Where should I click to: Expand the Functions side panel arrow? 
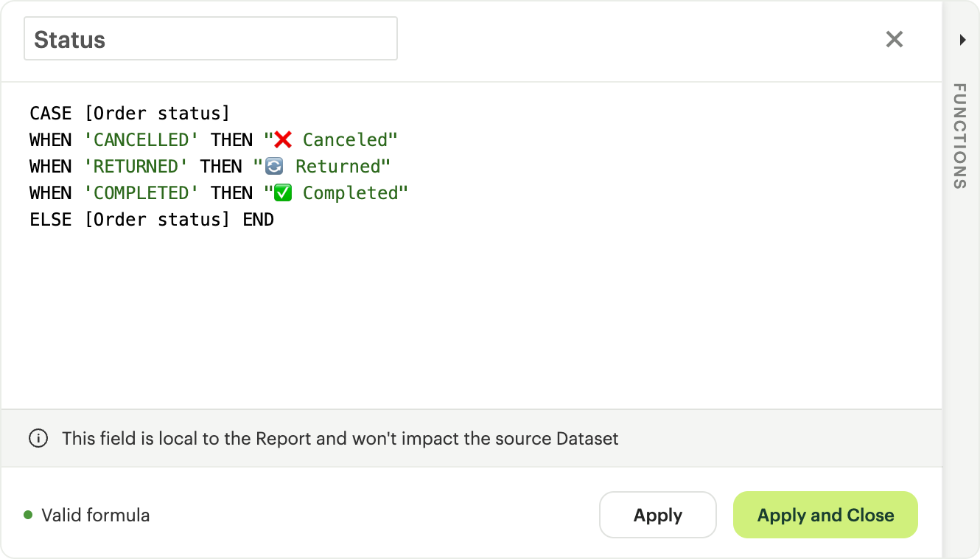click(x=962, y=40)
